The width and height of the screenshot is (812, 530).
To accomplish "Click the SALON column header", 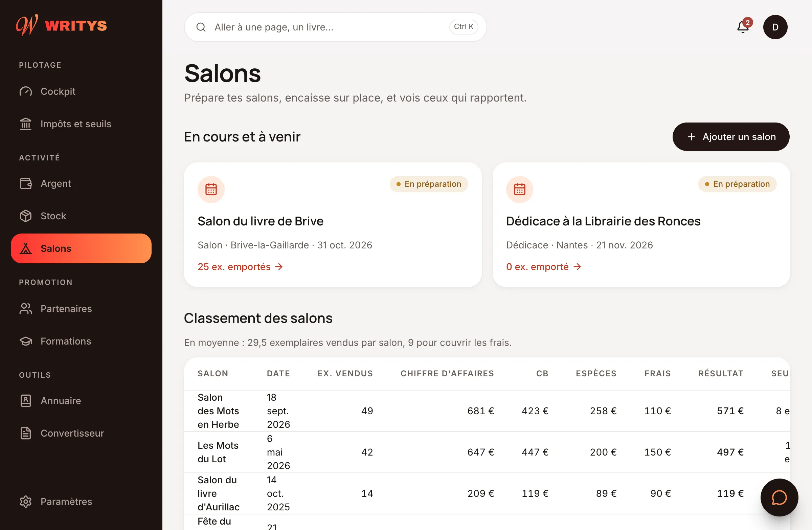I will click(213, 374).
